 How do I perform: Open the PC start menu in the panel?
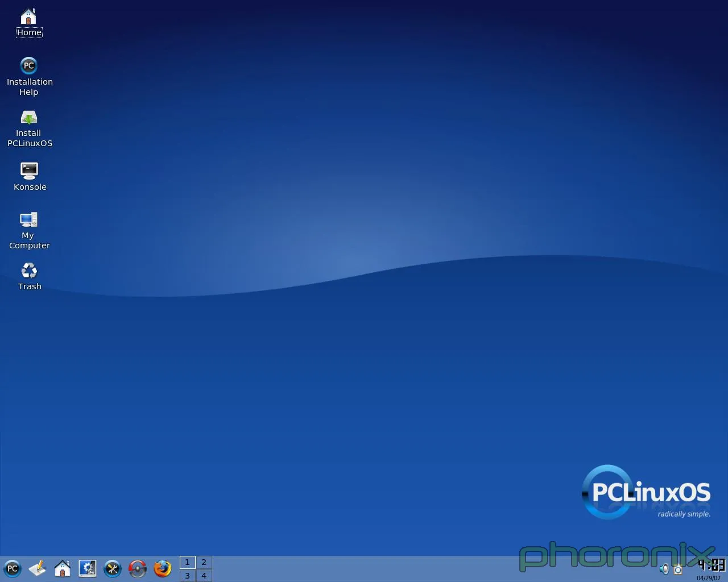pos(12,568)
